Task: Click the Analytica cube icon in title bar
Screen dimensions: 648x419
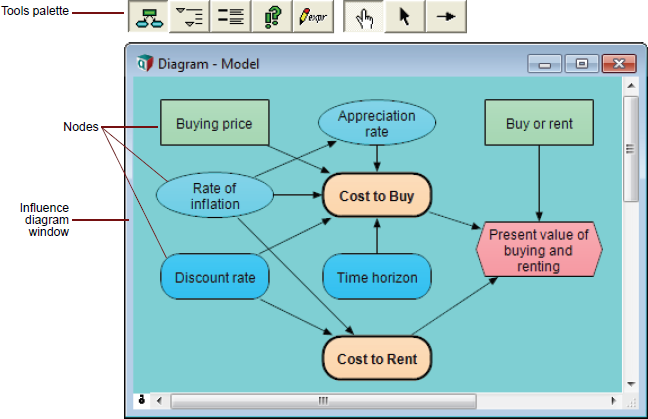Action: 145,63
